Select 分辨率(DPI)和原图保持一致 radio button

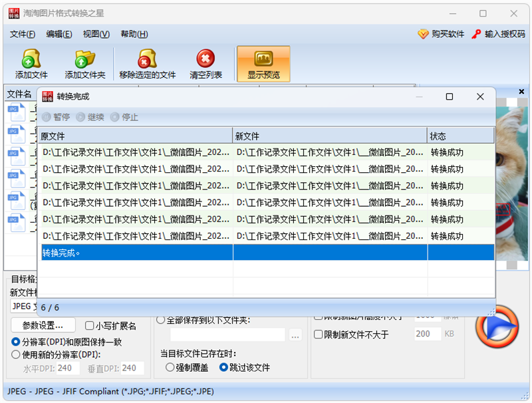15,342
